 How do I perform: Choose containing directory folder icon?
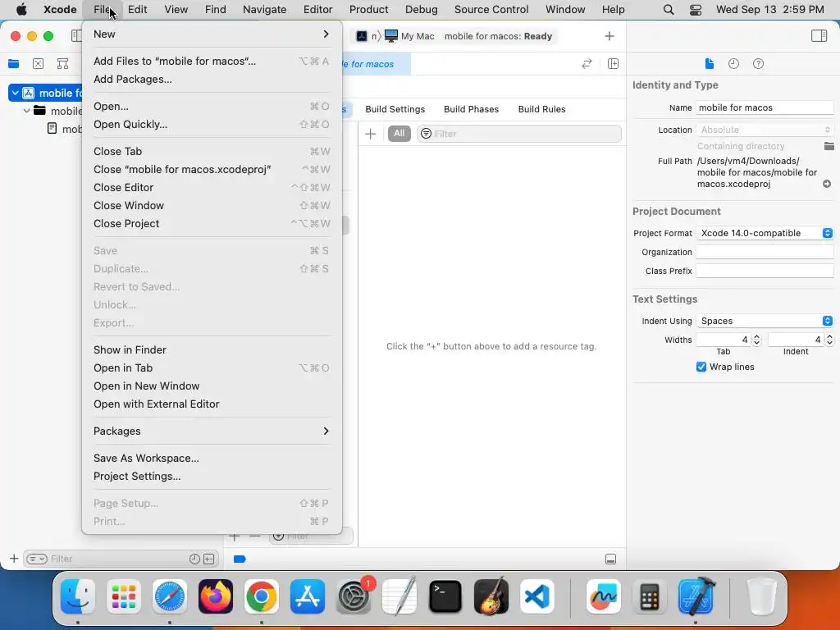[829, 146]
